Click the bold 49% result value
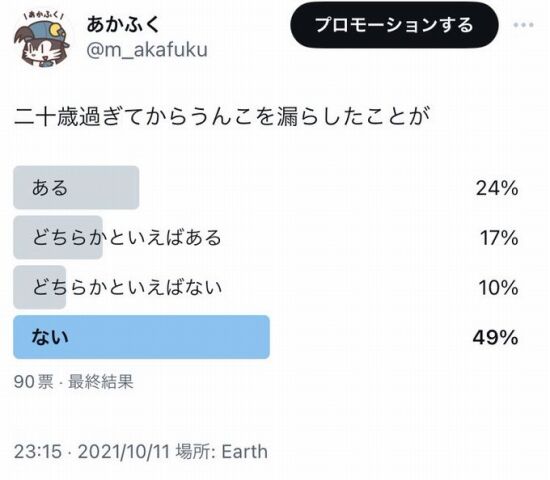 click(495, 338)
